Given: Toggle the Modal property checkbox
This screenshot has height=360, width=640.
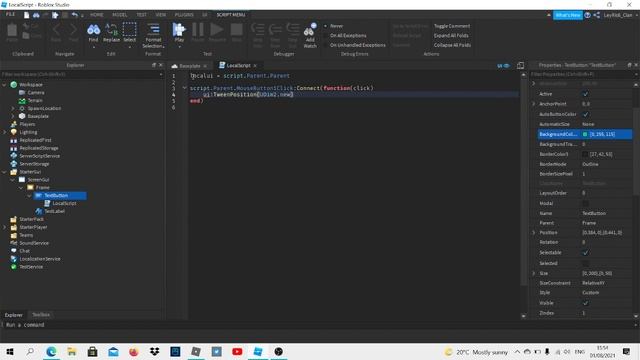Looking at the screenshot, I should click(x=586, y=203).
